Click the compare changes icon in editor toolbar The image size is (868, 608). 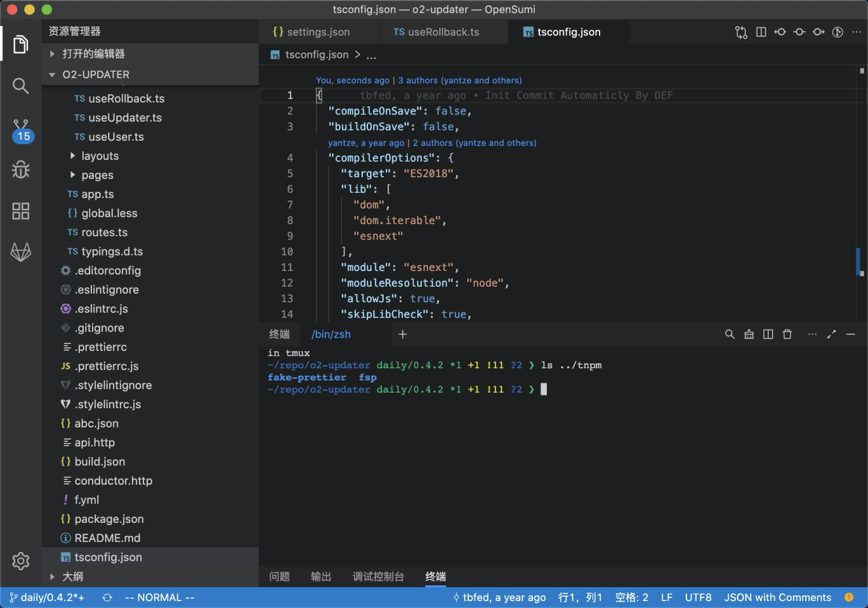tap(741, 32)
